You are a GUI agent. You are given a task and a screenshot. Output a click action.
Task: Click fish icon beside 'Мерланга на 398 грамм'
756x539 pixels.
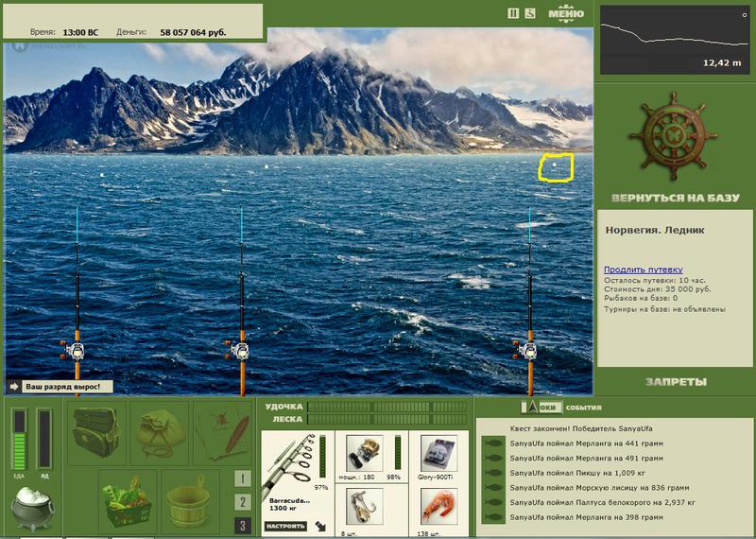(493, 517)
